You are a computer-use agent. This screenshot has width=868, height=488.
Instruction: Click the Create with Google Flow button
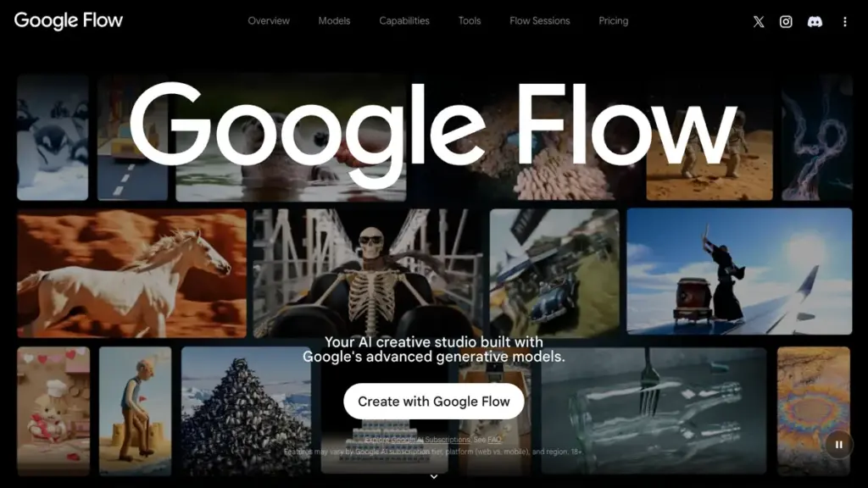click(433, 401)
